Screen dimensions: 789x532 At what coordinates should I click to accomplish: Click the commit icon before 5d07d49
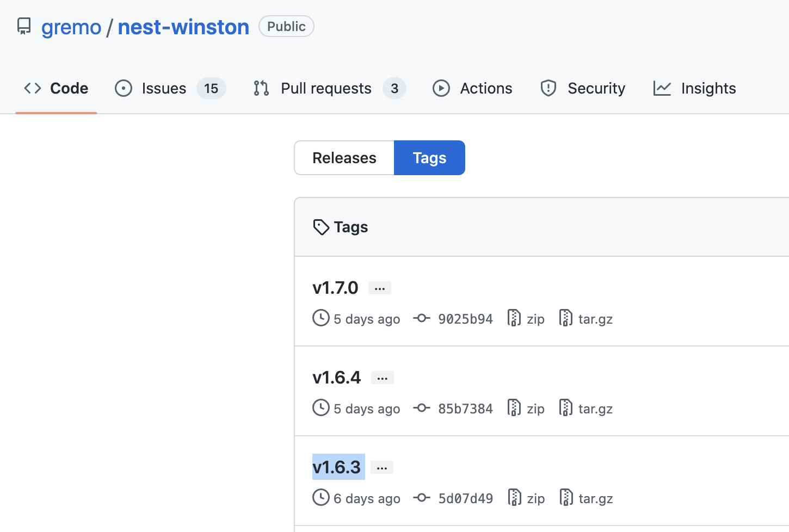coord(422,498)
